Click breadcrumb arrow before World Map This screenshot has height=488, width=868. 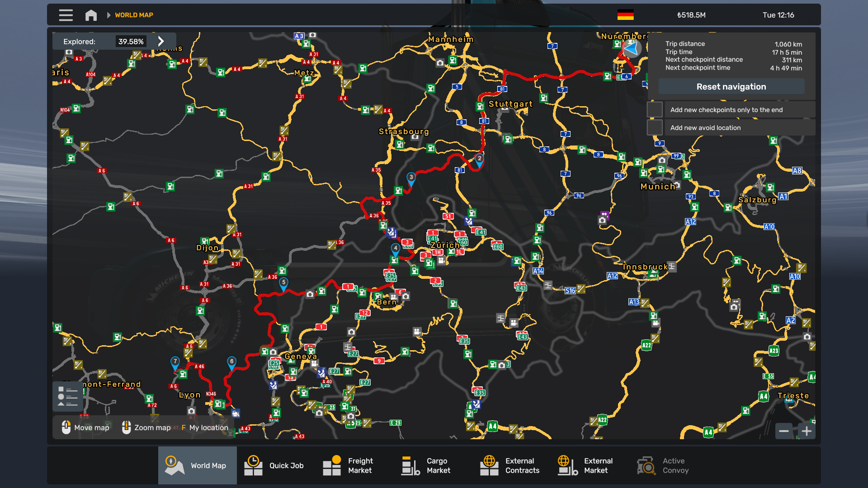108,15
